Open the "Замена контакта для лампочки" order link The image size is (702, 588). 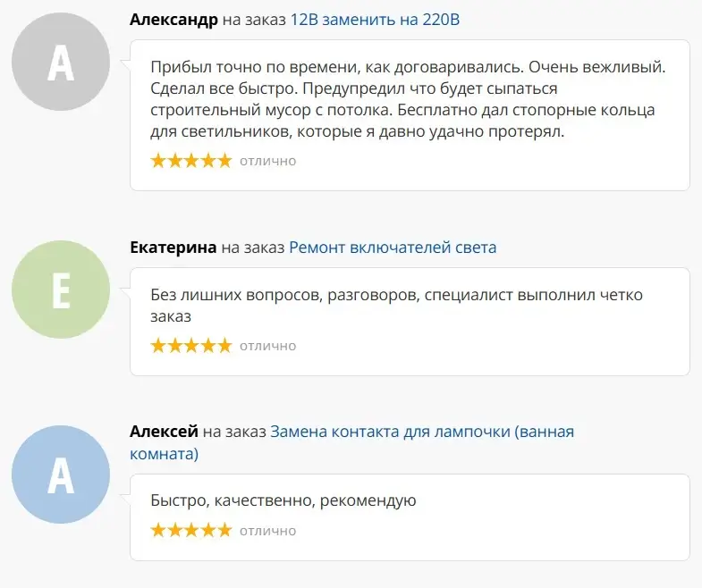(x=421, y=433)
